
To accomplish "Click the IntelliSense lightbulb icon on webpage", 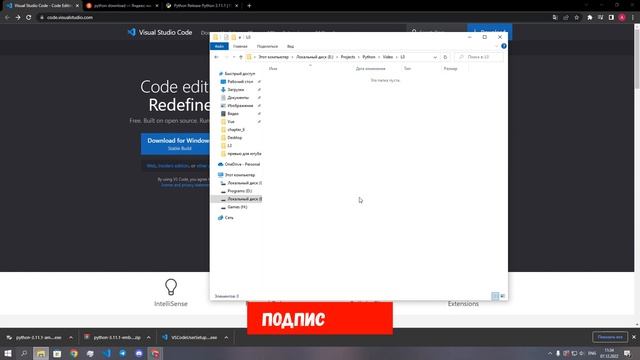I will (x=171, y=287).
